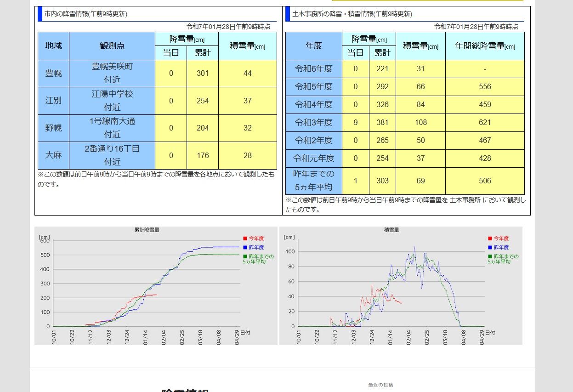Click the 豊幌 region cell

(x=53, y=74)
